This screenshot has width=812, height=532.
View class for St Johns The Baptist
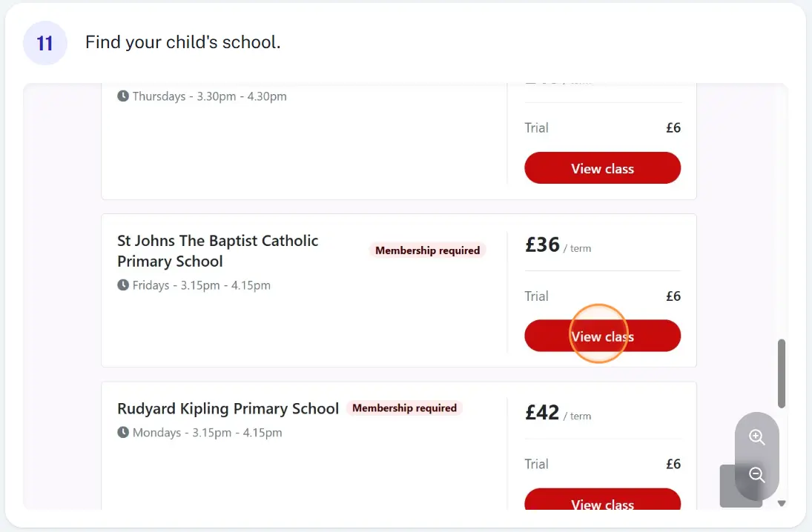pos(602,336)
